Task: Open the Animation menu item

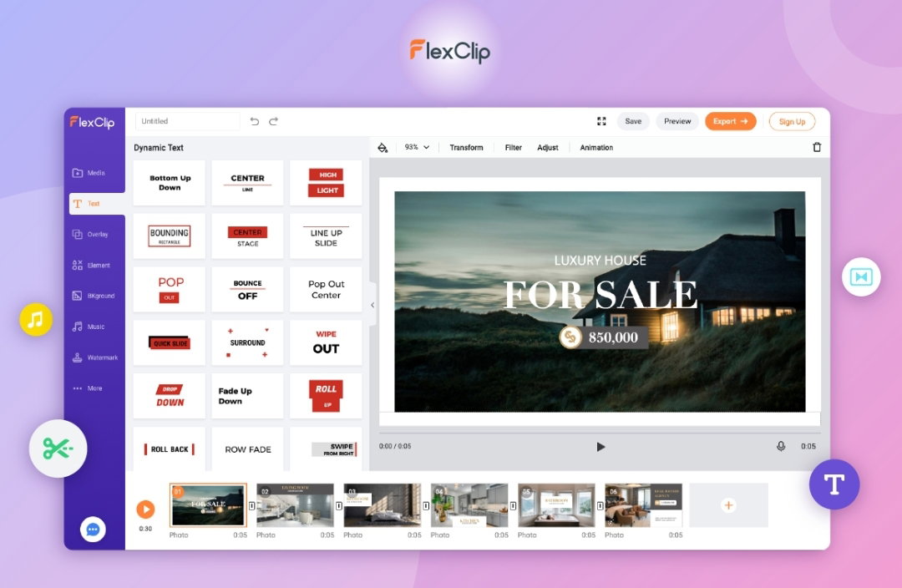Action: point(596,148)
